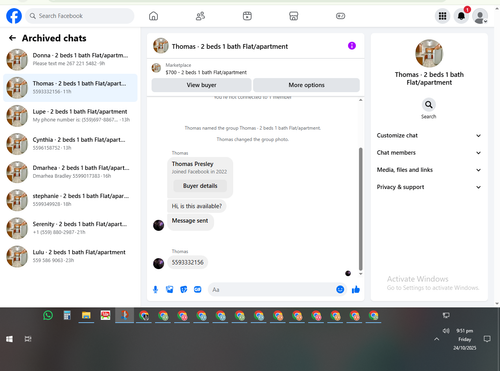500x371 pixels.
Task: Open Cynthia archived chat
Action: coord(70,144)
